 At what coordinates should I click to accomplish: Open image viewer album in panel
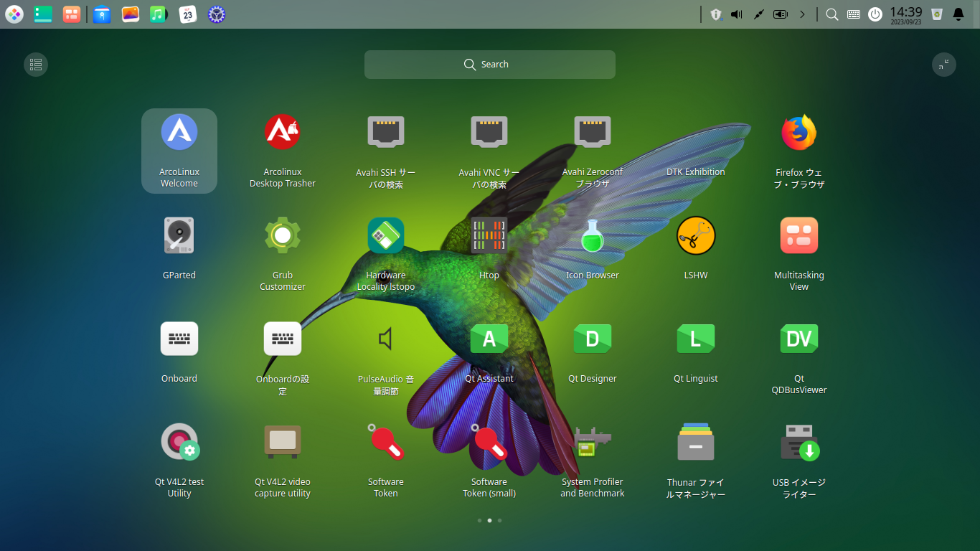(x=131, y=14)
